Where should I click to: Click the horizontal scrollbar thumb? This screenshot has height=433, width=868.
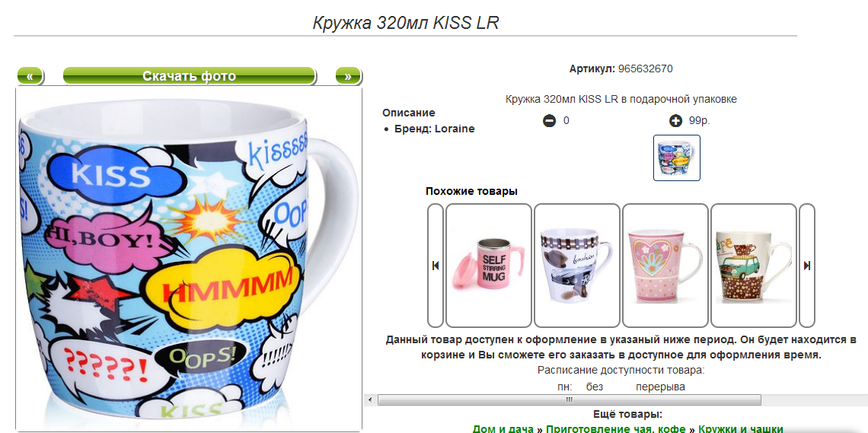(569, 400)
